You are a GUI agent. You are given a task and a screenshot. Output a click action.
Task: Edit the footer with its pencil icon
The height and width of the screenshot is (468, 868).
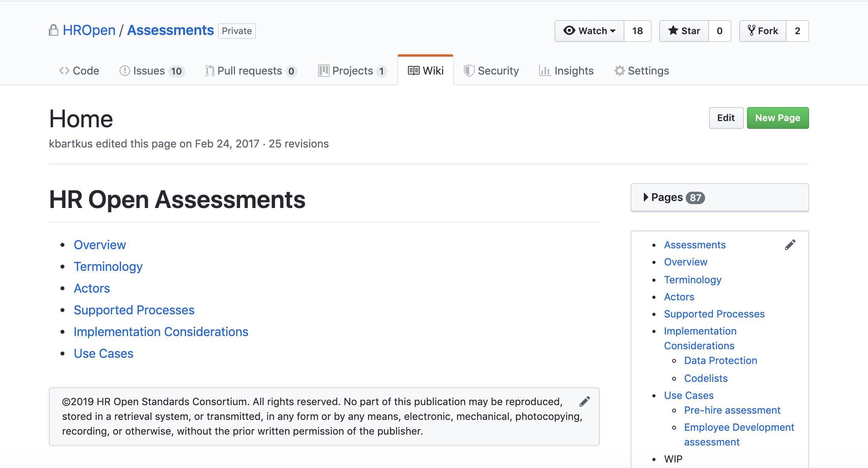coord(584,402)
